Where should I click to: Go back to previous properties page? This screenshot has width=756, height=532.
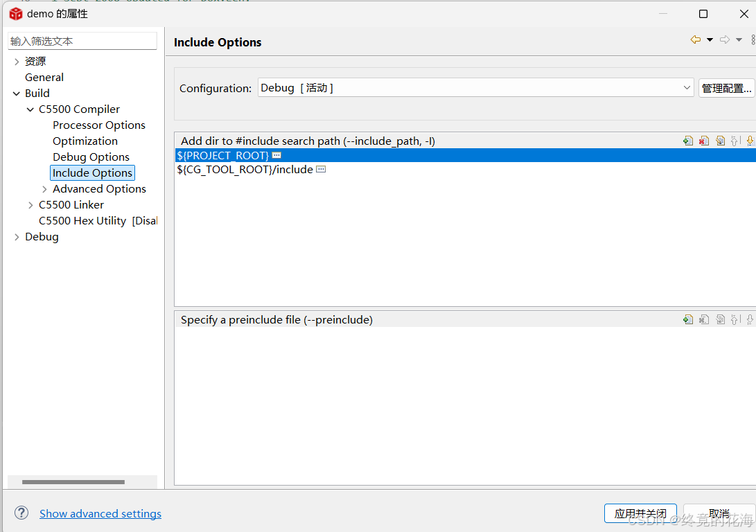point(695,39)
